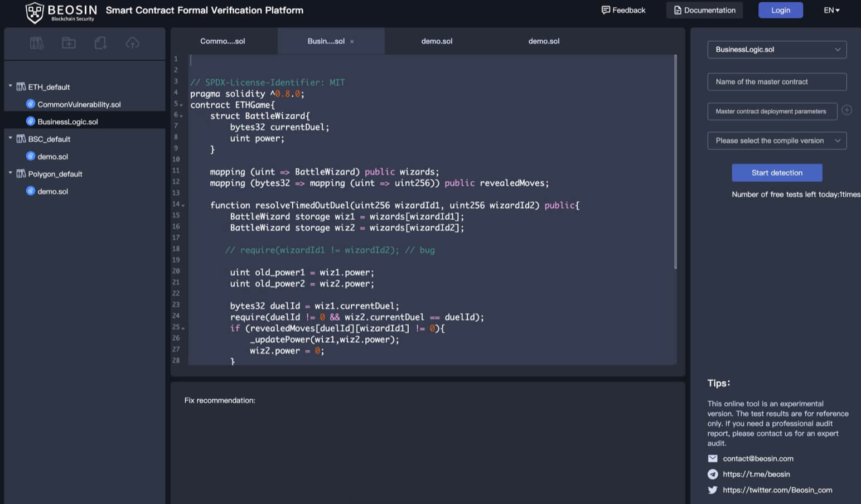Click the 'mapping ... public wizards;' line
The width and height of the screenshot is (861, 504).
tap(324, 172)
